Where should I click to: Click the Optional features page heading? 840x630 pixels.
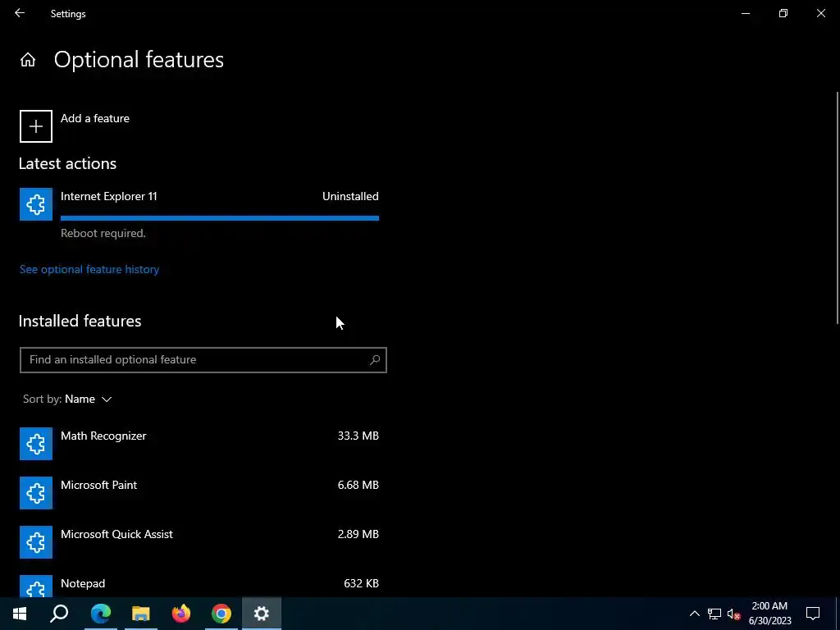tap(139, 59)
